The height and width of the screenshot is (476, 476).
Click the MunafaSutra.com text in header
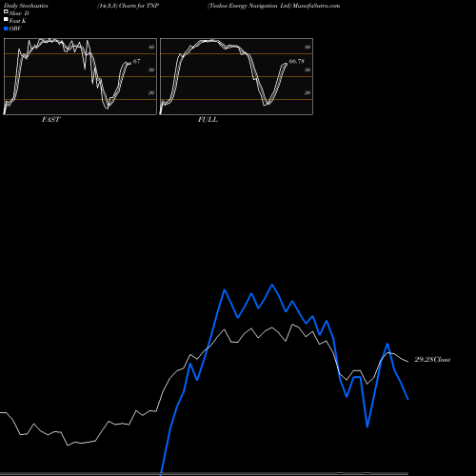pyautogui.click(x=316, y=6)
